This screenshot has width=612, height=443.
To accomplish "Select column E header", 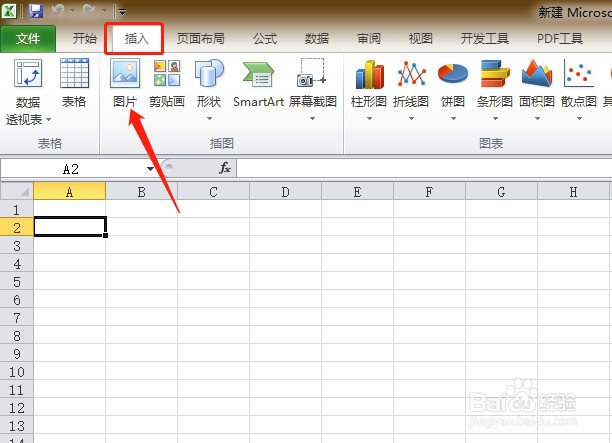I will pos(357,191).
